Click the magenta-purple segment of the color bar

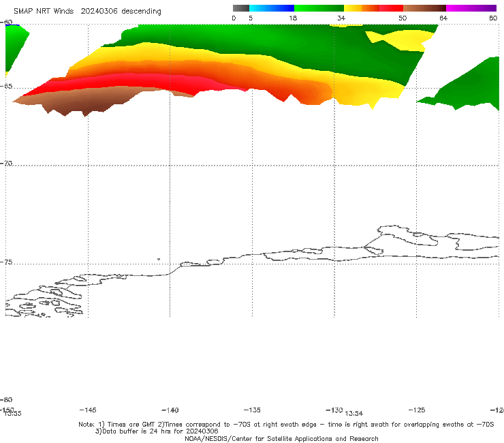pos(471,8)
